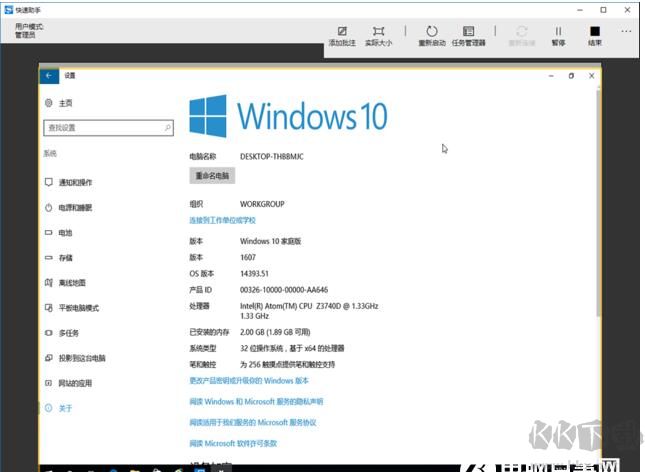This screenshot has width=645, height=472.
Task: Click the blue back arrow in Settings
Action: pos(49,76)
